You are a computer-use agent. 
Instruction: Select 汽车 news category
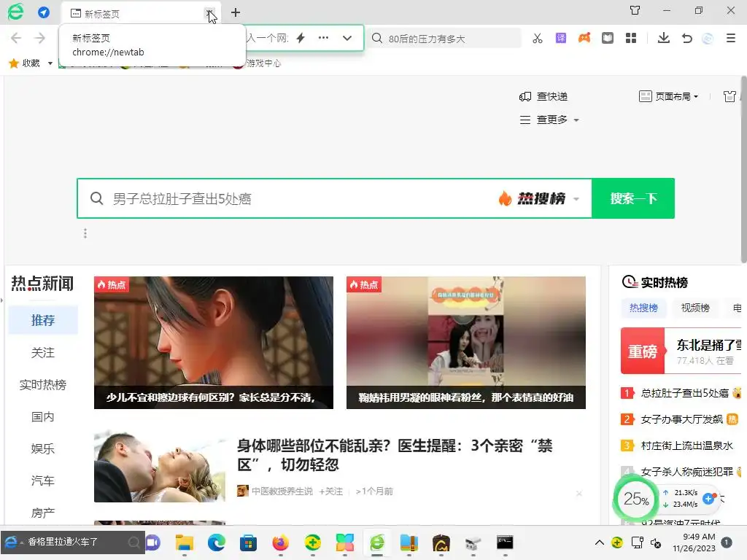coord(43,481)
